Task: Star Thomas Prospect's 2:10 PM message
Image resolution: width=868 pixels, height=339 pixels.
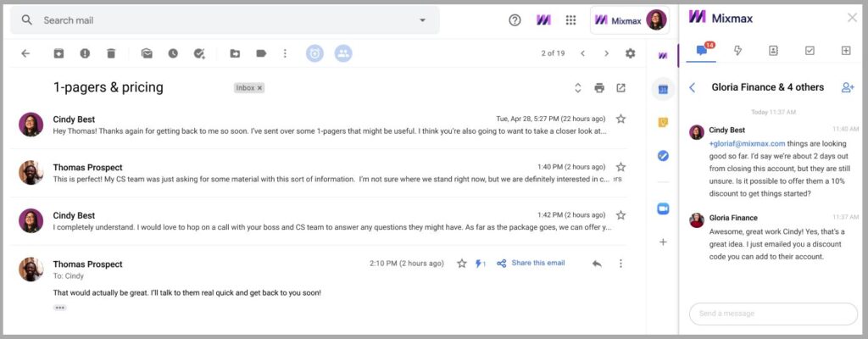Action: [462, 264]
